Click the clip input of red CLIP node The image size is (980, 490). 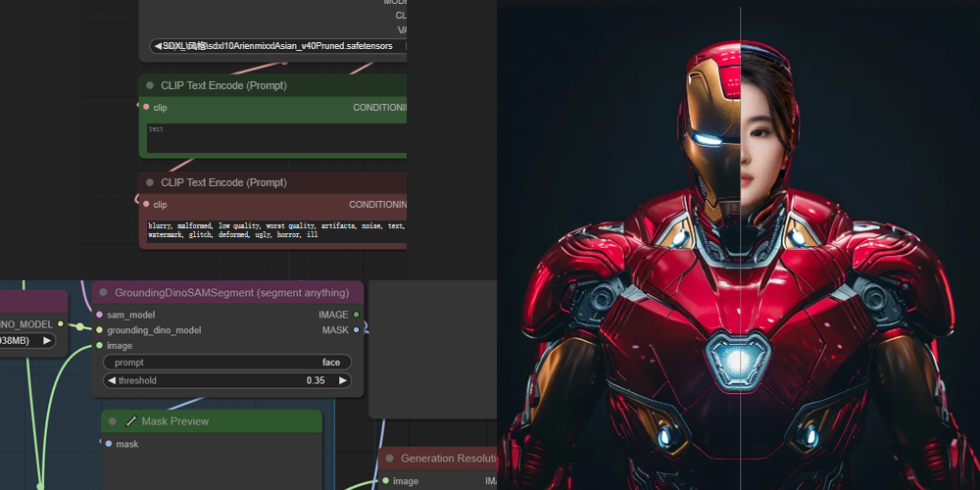(146, 204)
